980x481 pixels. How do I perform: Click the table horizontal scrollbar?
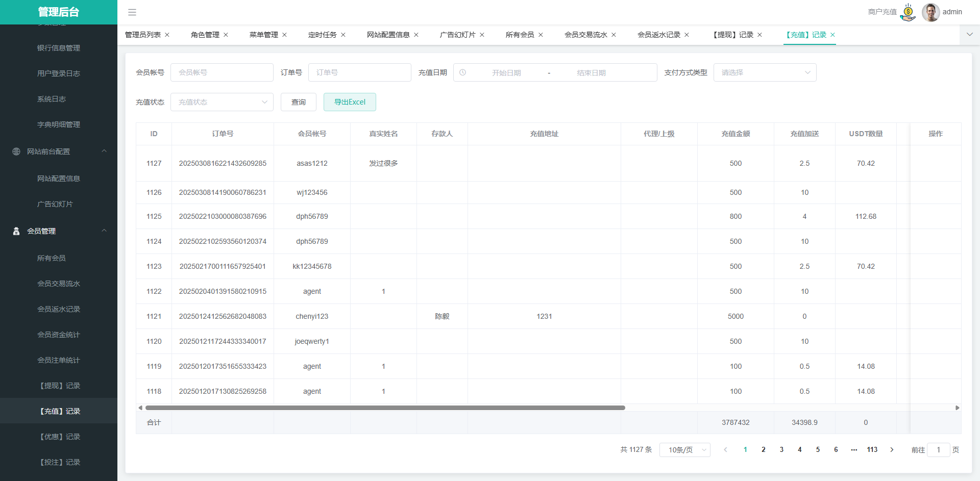pos(385,408)
